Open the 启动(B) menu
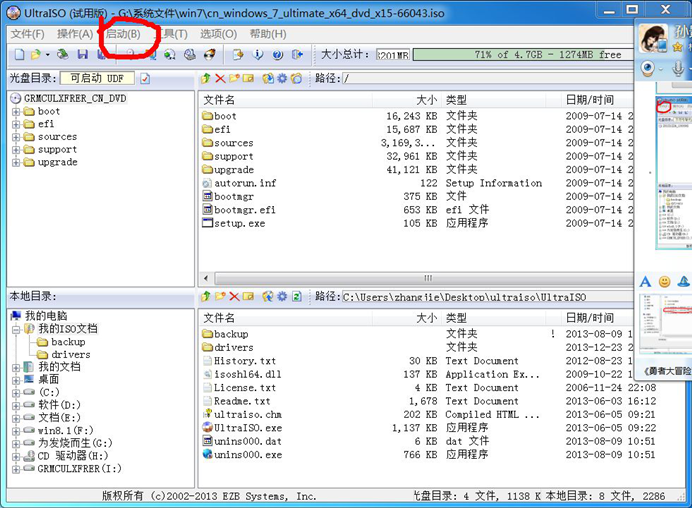Screen dimensions: 692x508 [124, 34]
